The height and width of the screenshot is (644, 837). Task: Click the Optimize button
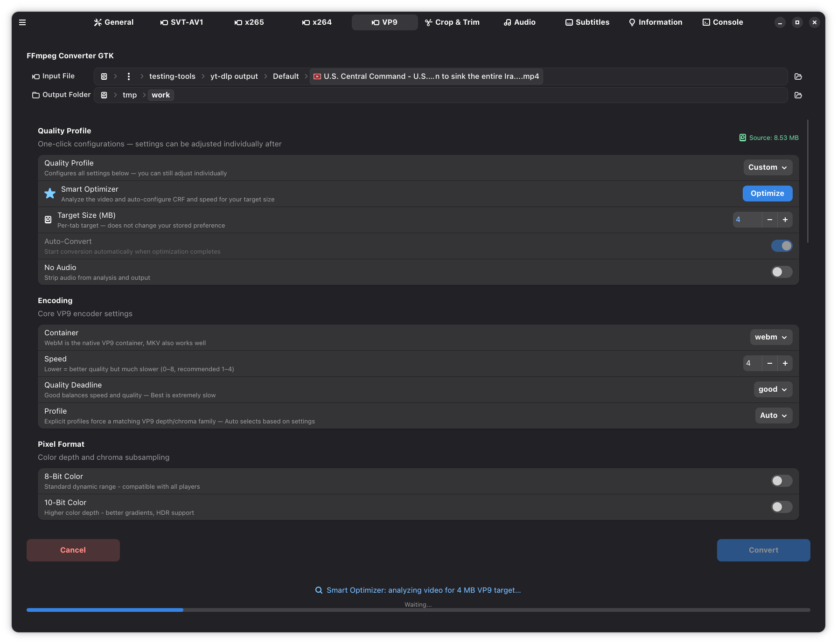coord(767,194)
